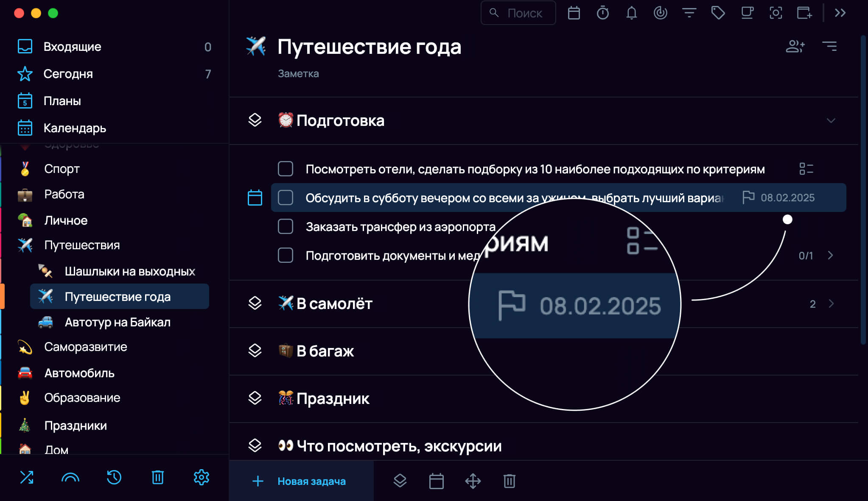Click the layers icon beside Подготовка section

255,120
